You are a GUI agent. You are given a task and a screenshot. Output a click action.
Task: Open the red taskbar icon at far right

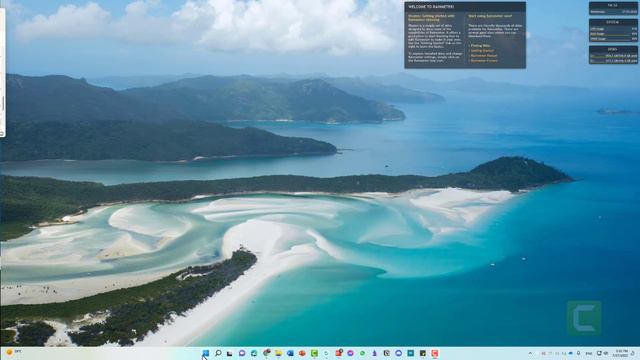(x=436, y=353)
